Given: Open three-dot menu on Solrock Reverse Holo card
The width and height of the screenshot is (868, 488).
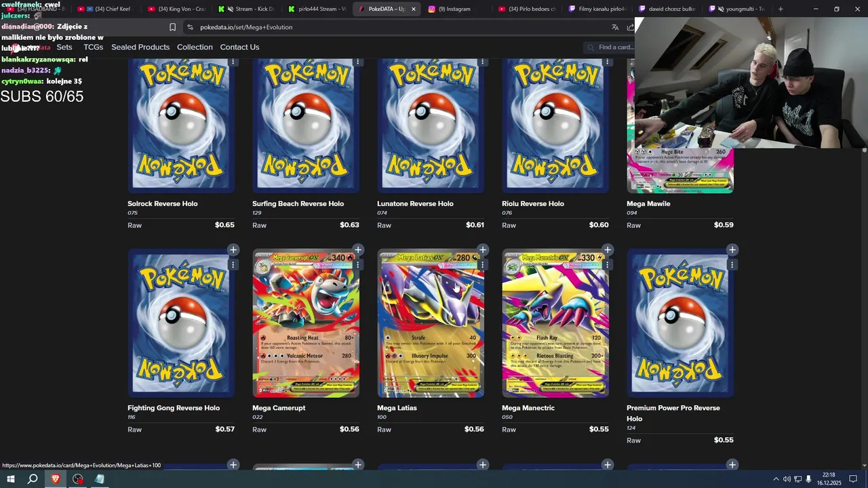Looking at the screenshot, I should click(233, 62).
